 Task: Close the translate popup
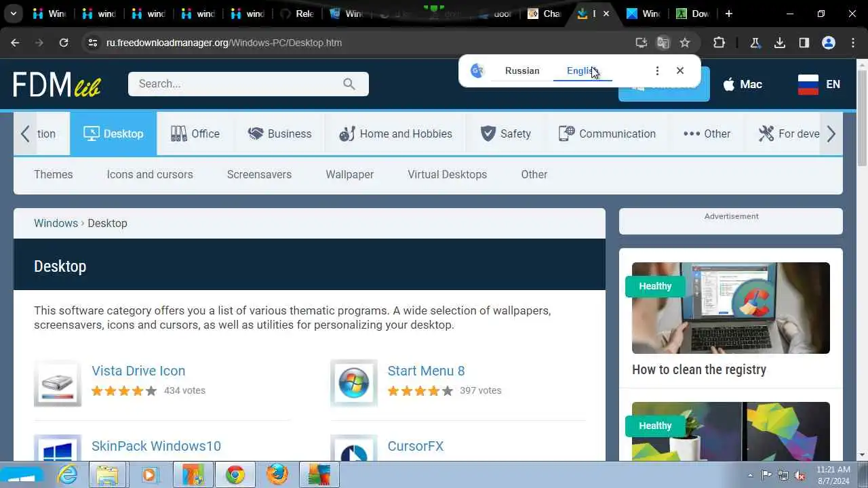680,70
